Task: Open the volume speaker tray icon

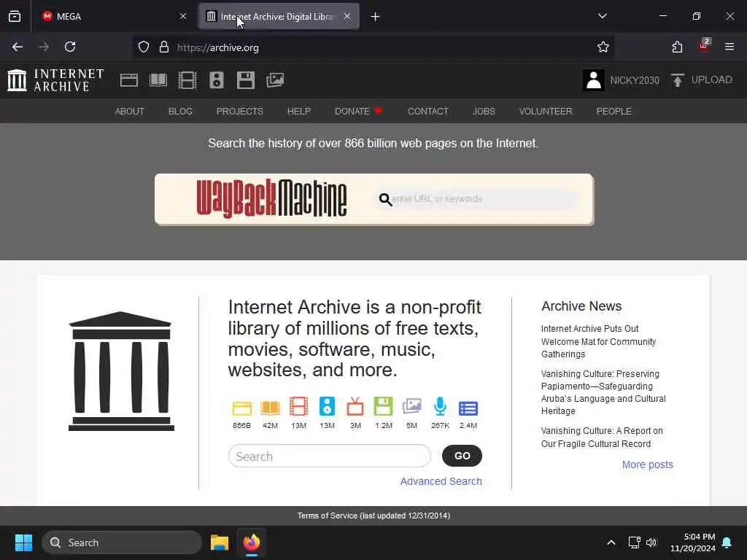Action: point(651,542)
